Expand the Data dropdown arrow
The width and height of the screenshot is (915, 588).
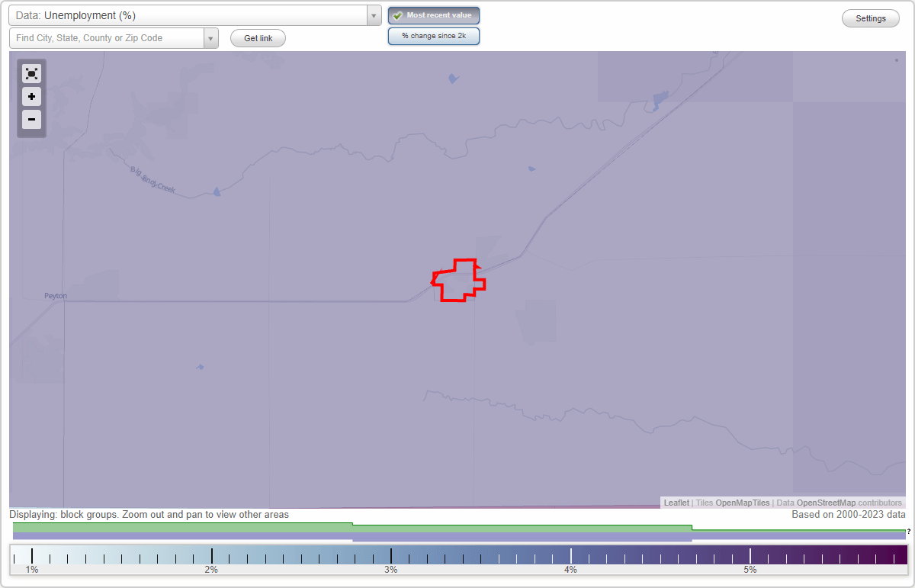(373, 15)
